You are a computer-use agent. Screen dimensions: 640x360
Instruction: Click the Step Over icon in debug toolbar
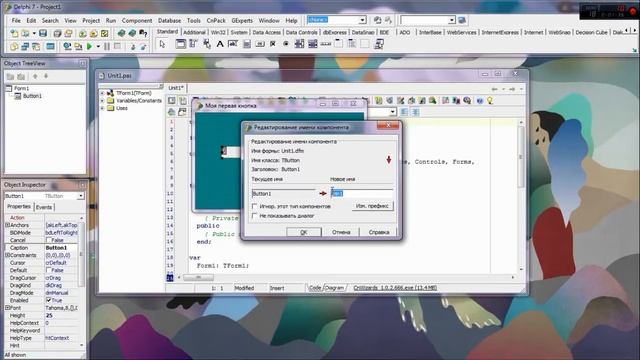[x=143, y=47]
